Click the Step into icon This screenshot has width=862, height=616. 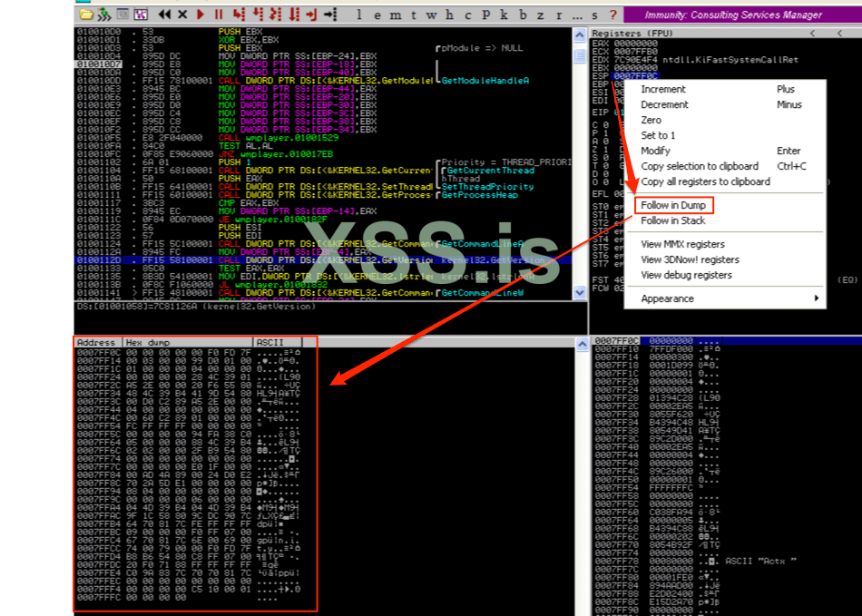[239, 15]
